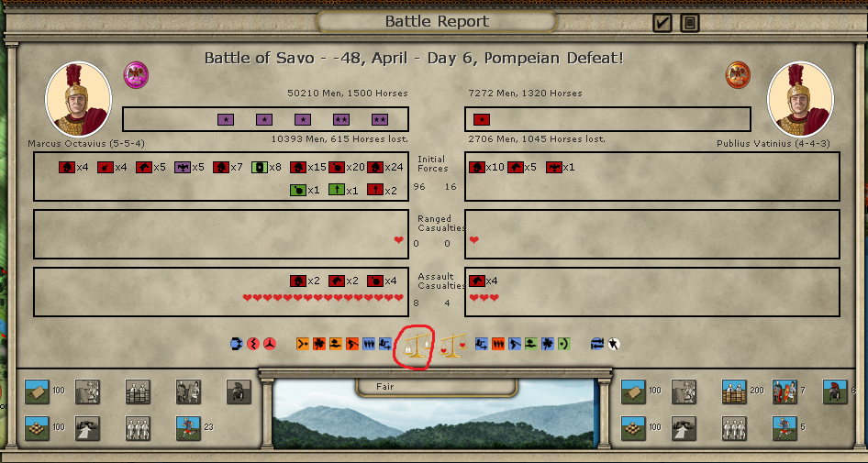The width and height of the screenshot is (868, 463).
Task: Click the x24 unit icon in initial forces
Action: (x=375, y=167)
